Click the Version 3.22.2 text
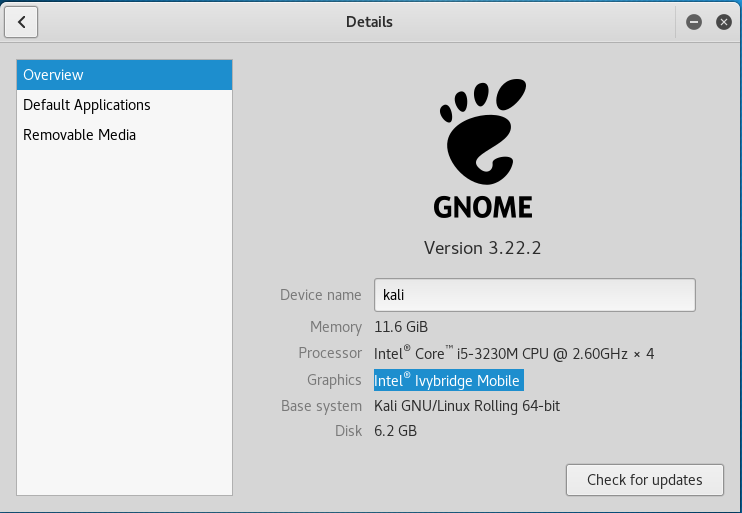Image resolution: width=742 pixels, height=513 pixels. (482, 248)
